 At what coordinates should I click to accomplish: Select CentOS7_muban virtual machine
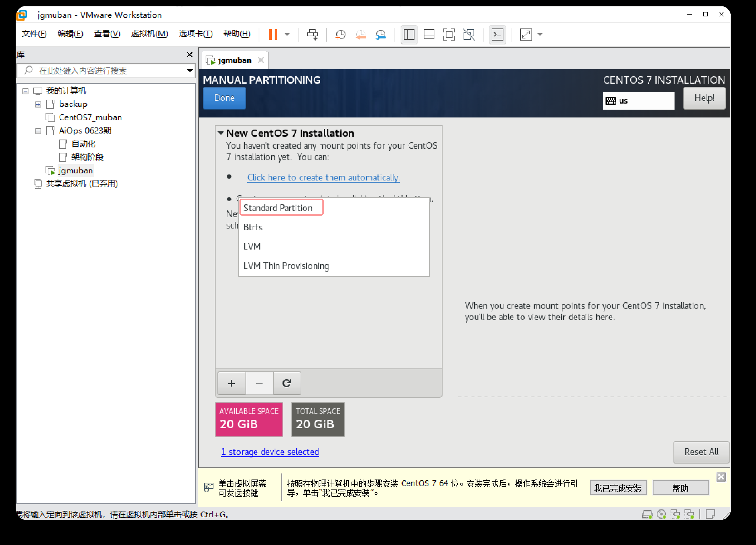coord(90,117)
